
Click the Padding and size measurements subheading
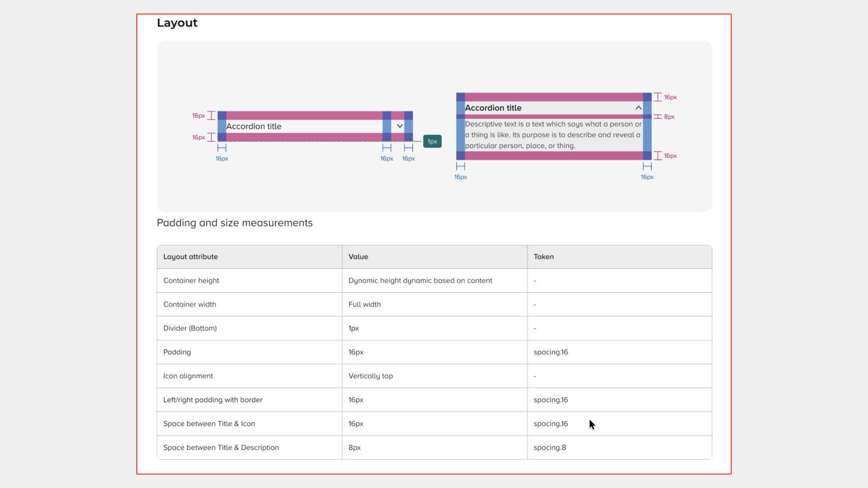[234, 223]
